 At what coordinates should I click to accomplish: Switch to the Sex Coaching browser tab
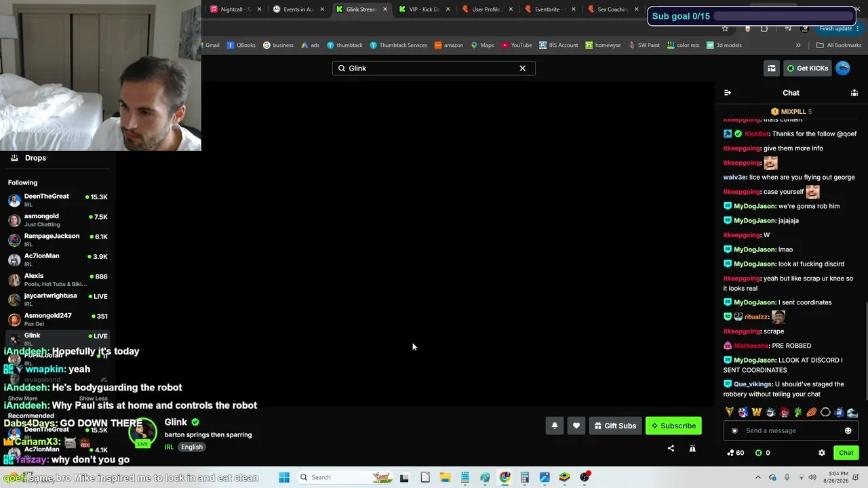[612, 9]
